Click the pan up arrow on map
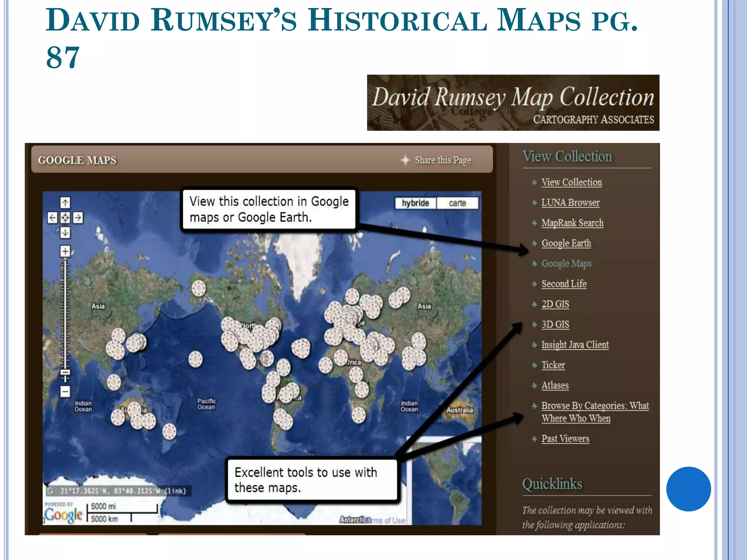Screen dimensions: 747x560 coord(65,203)
